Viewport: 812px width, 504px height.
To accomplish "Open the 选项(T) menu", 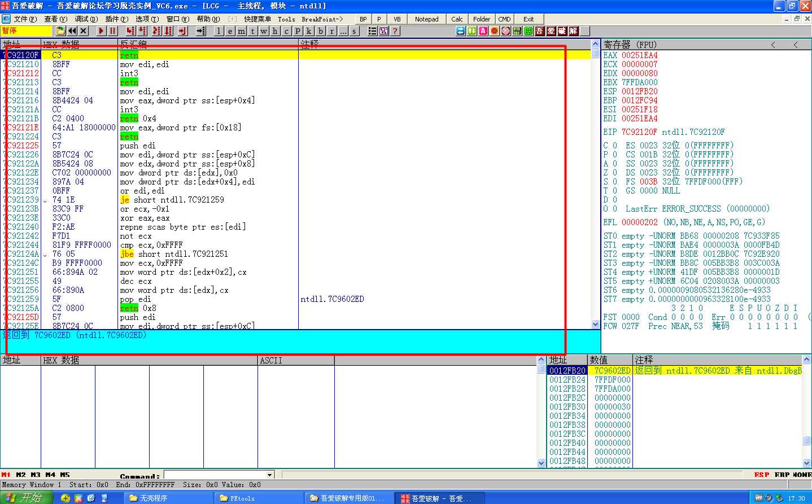I will point(147,19).
